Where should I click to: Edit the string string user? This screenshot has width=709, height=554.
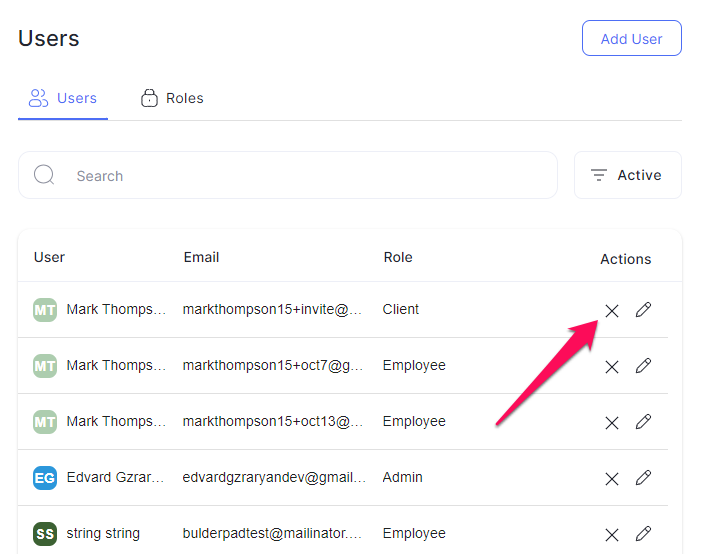click(x=643, y=534)
